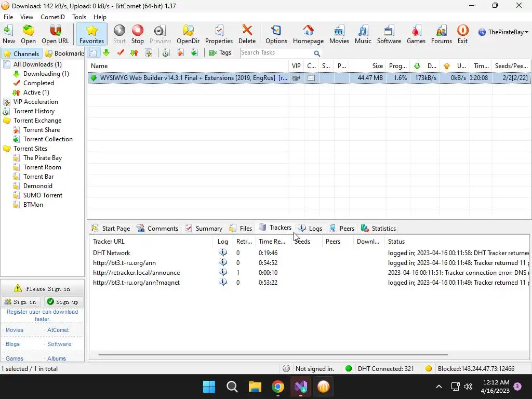Open Chrome from the Windows taskbar
This screenshot has width=532, height=399.
pyautogui.click(x=278, y=387)
